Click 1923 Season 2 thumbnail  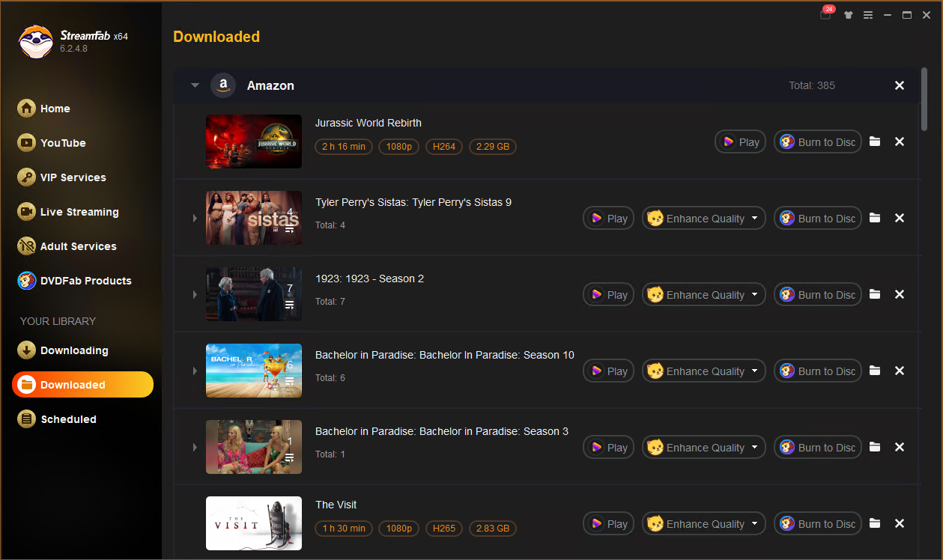[254, 294]
